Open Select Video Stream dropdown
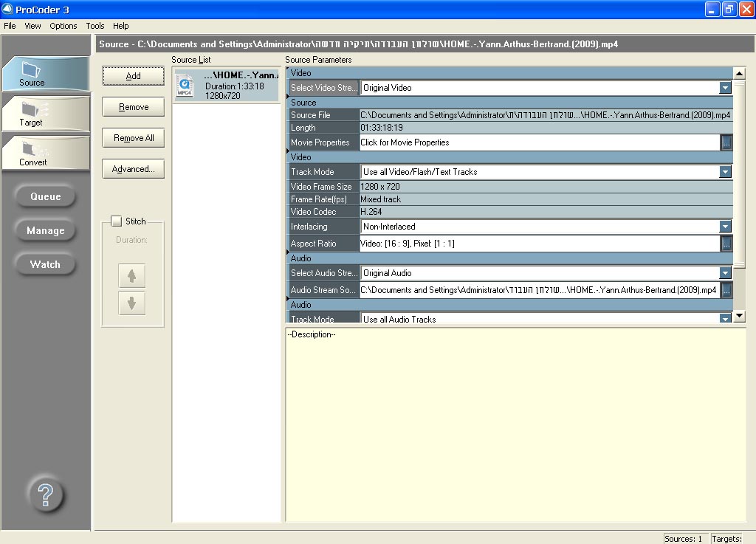 pyautogui.click(x=725, y=88)
